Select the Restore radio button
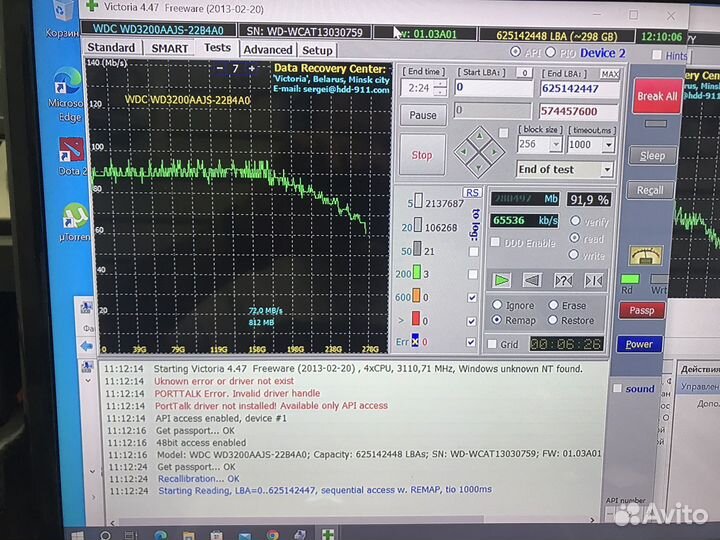This screenshot has width=720, height=540. (x=552, y=320)
